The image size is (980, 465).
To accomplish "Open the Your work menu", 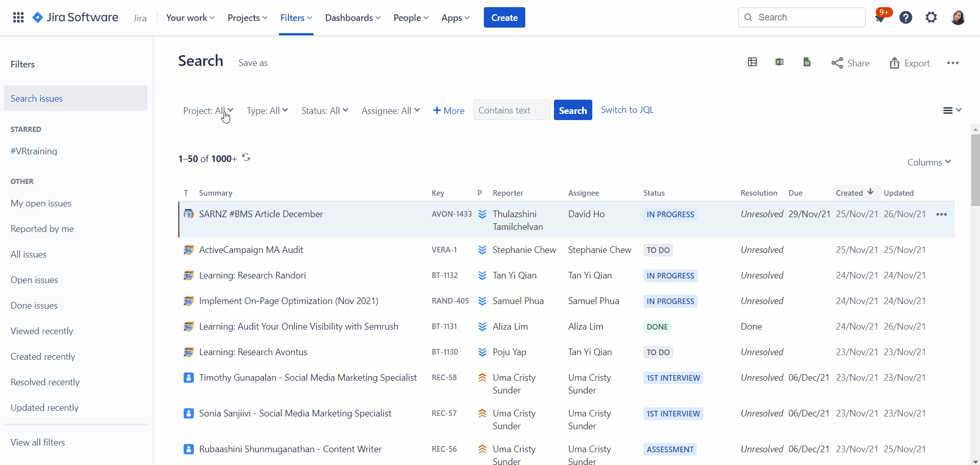I will coord(190,18).
